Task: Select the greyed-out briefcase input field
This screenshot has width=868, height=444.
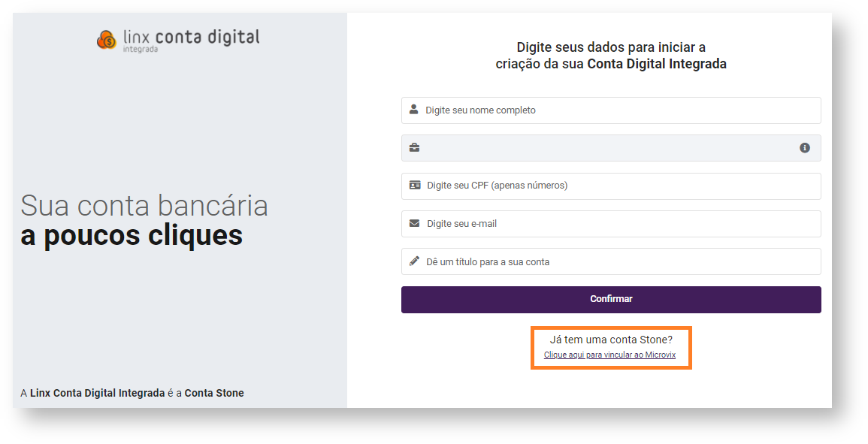Action: tap(601, 148)
